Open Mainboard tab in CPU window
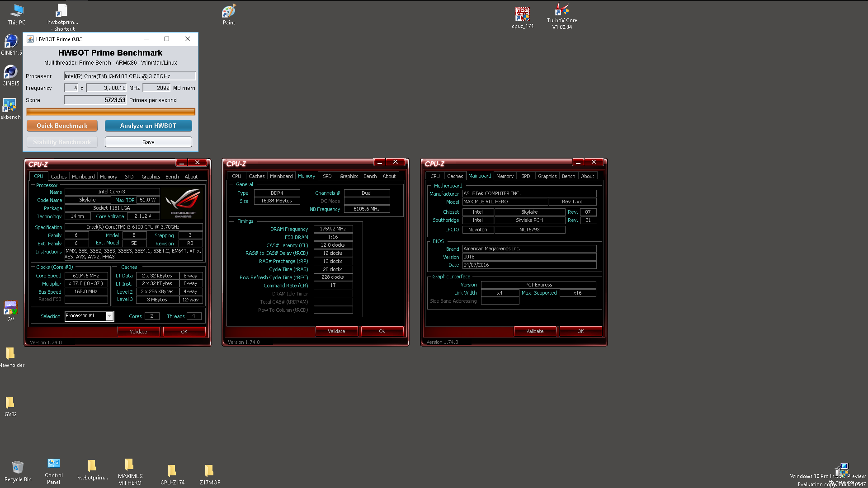 (83, 177)
